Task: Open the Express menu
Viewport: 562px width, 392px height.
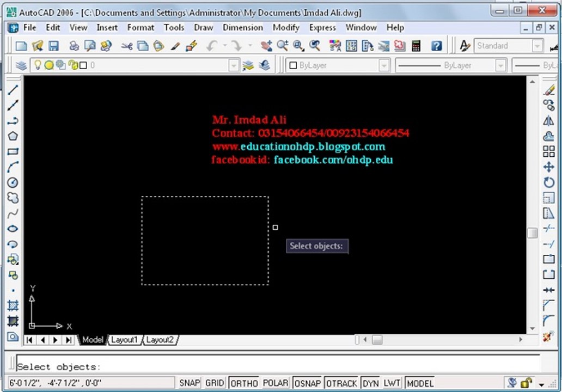Action: pos(322,28)
